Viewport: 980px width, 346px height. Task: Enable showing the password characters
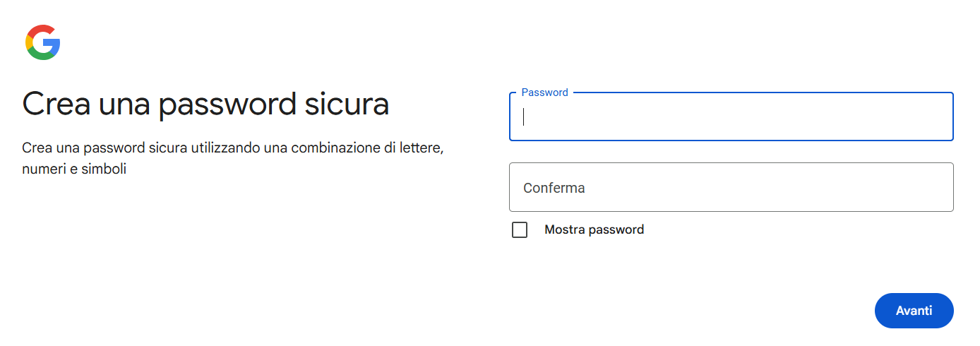(520, 230)
